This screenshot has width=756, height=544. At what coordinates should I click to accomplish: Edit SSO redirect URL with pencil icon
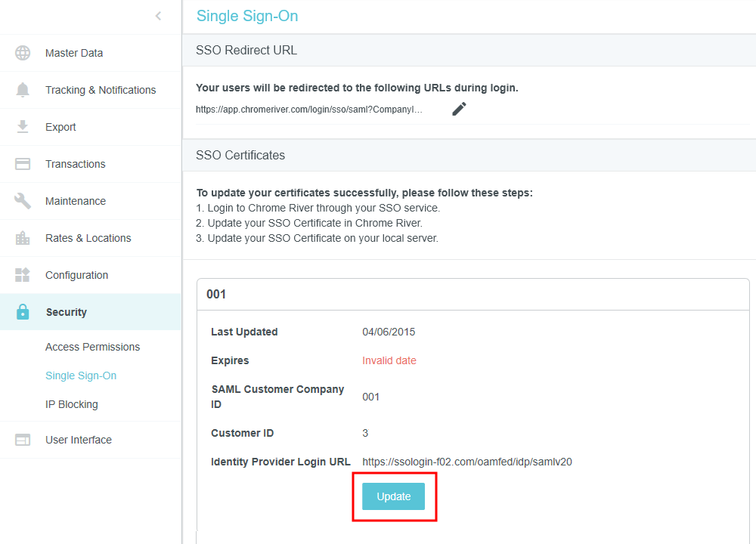pos(459,109)
